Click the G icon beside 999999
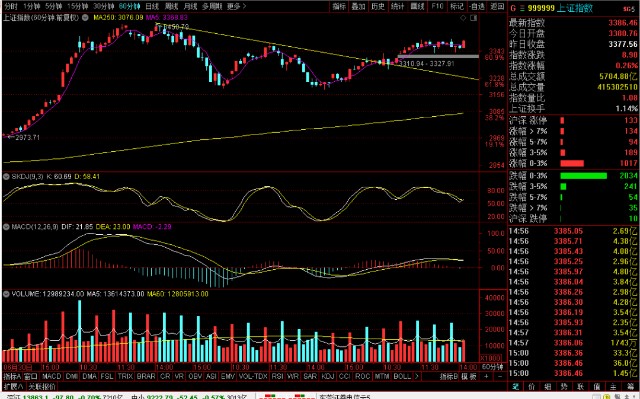This screenshot has width=640, height=399. click(513, 8)
